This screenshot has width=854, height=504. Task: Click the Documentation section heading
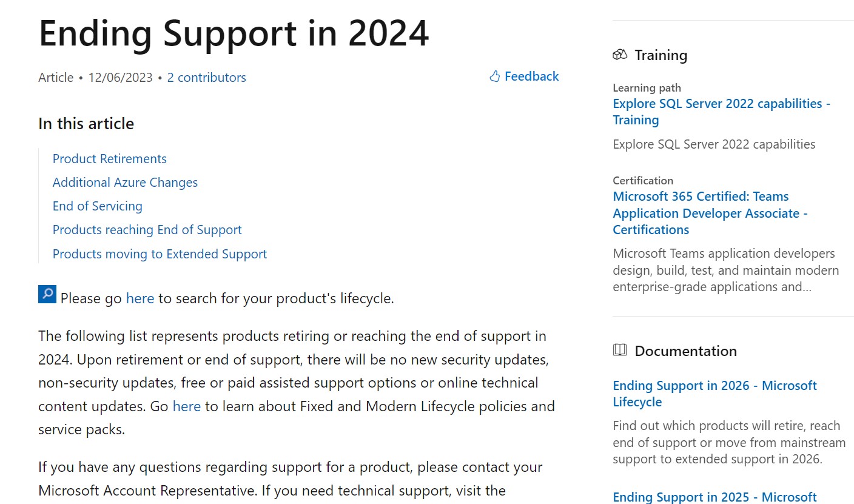coord(685,351)
